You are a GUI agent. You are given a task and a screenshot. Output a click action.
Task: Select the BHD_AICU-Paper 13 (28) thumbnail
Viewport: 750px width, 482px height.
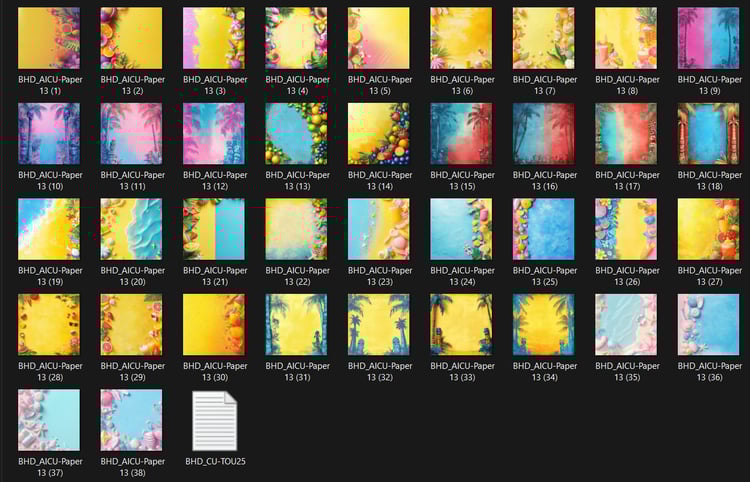coord(49,325)
